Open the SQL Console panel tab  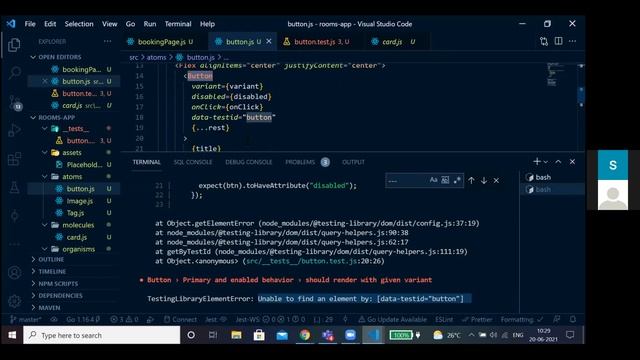[193, 162]
